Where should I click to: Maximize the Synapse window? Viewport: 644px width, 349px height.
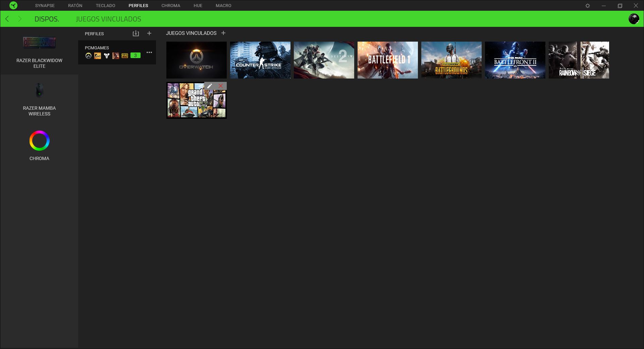(620, 6)
